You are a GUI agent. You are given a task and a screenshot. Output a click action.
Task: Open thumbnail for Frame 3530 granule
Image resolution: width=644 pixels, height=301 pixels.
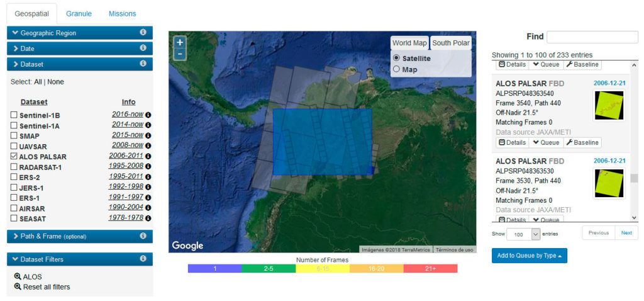[x=609, y=183]
